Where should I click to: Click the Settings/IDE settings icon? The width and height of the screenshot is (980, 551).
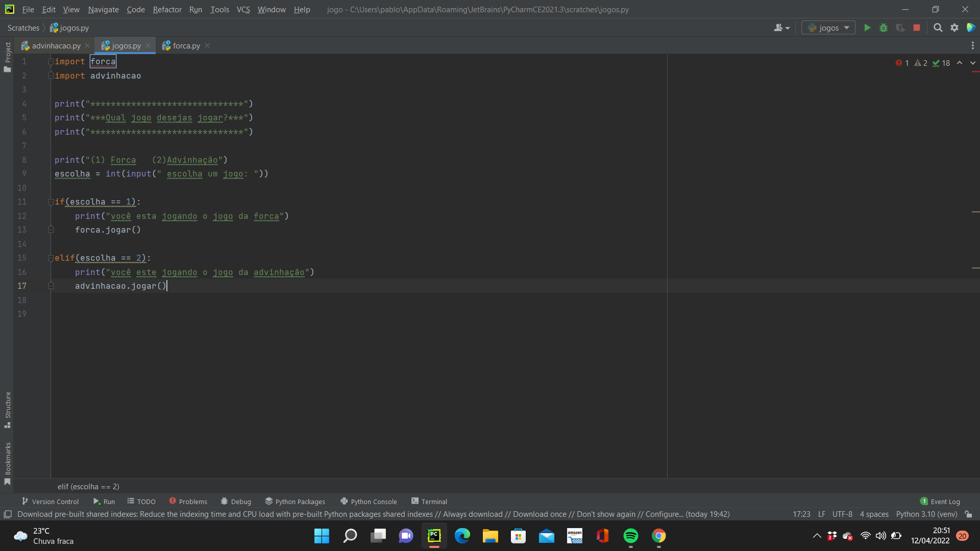(x=954, y=28)
